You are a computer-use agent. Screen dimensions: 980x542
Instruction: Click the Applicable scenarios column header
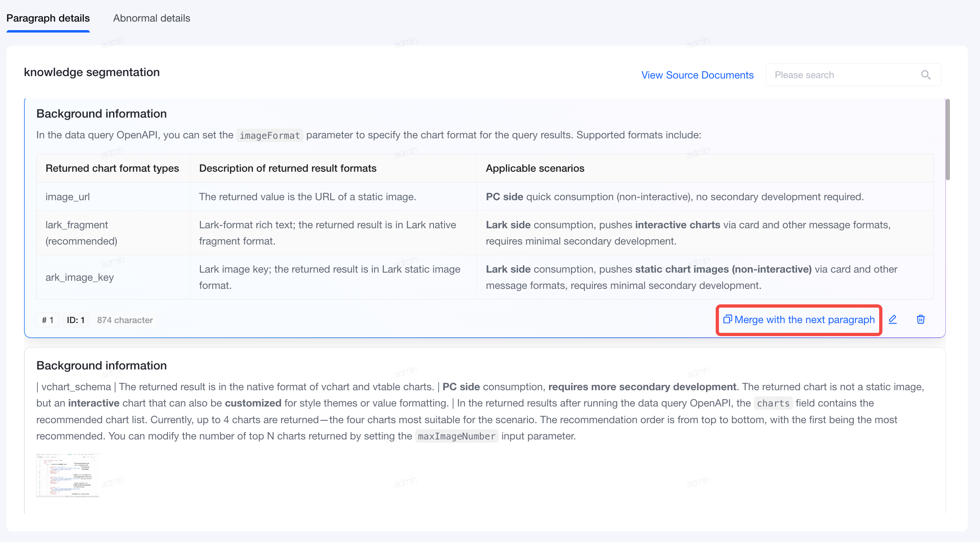coord(535,168)
